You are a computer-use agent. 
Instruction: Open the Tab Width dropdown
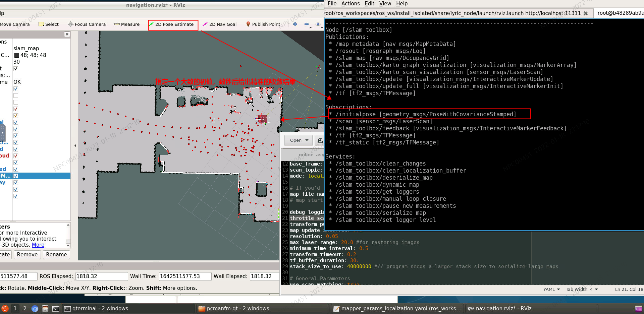tap(582, 289)
